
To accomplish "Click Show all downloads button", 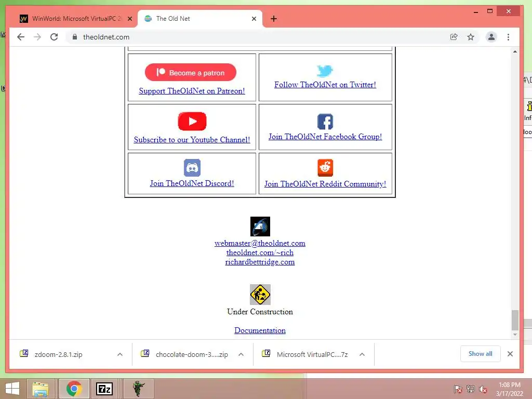I will (x=480, y=353).
